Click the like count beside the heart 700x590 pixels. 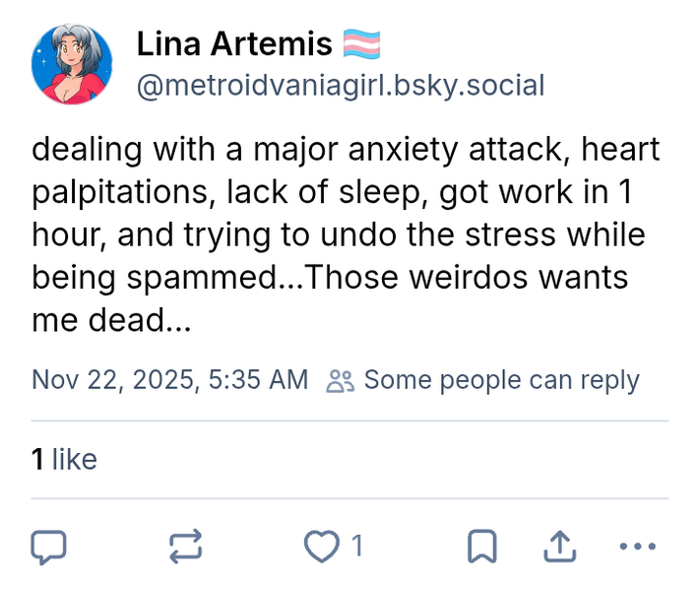pos(357,547)
